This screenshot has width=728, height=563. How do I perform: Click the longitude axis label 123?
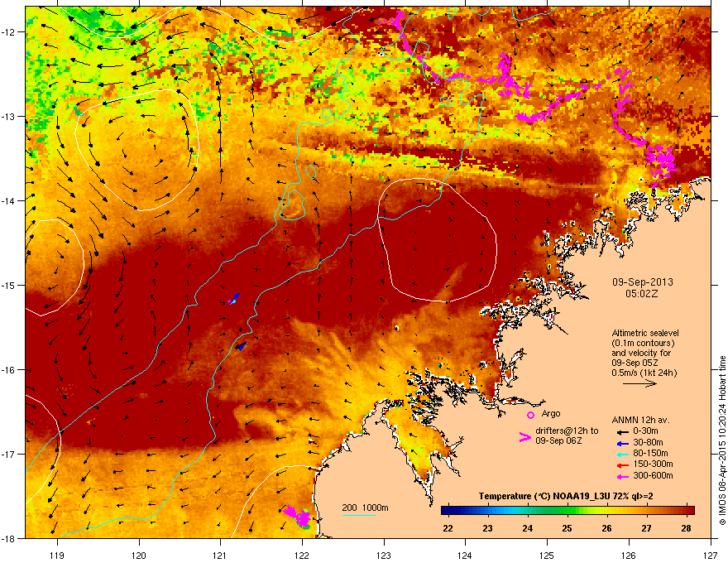click(x=384, y=555)
